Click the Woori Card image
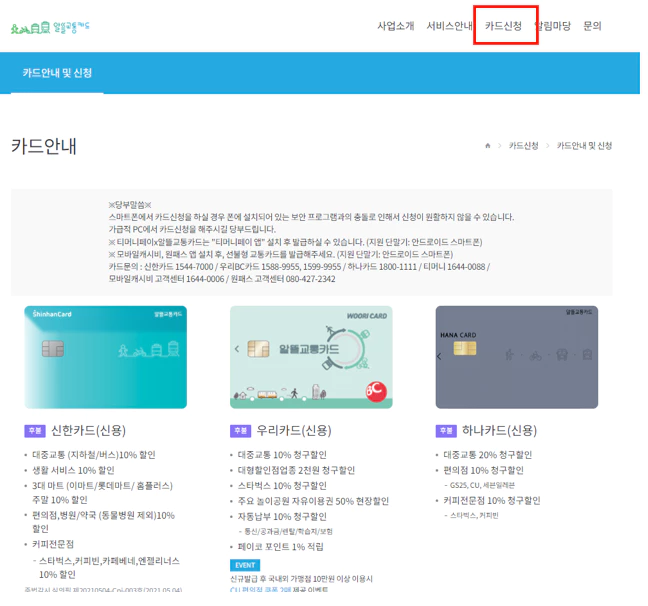The width and height of the screenshot is (648, 606). pyautogui.click(x=311, y=357)
